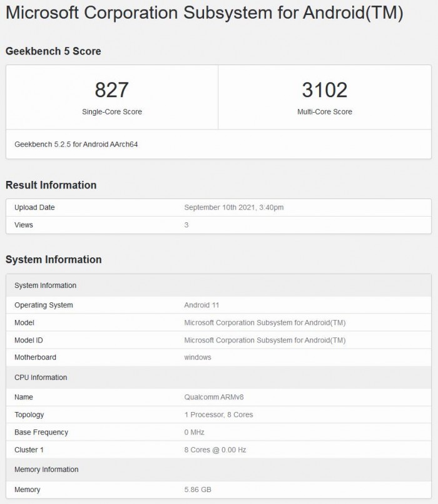The height and width of the screenshot is (504, 438).
Task: Select the Multi-Core Score label
Action: 324,112
